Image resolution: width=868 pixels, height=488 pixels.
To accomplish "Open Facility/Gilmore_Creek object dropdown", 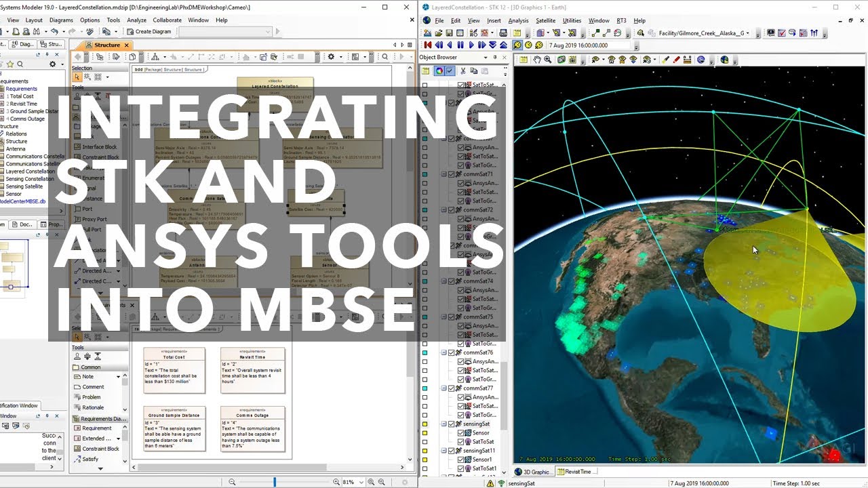I will (x=748, y=33).
